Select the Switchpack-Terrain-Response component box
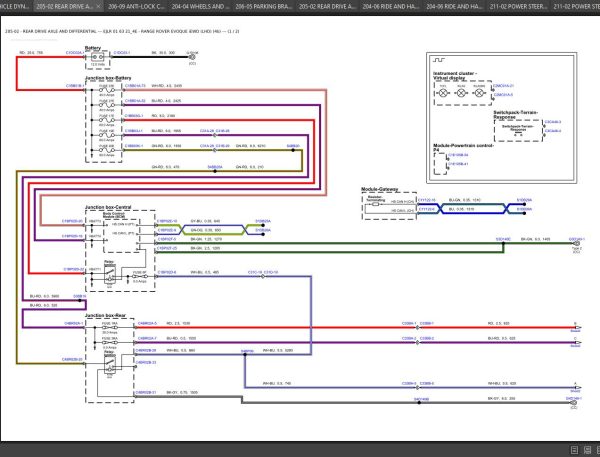Image resolution: width=600 pixels, height=457 pixels. [518, 128]
